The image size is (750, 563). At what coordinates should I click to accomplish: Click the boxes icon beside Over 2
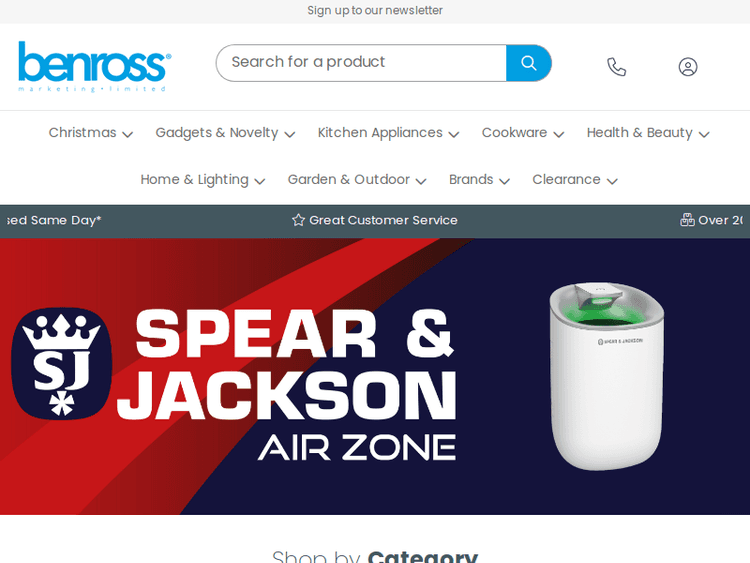pos(687,220)
